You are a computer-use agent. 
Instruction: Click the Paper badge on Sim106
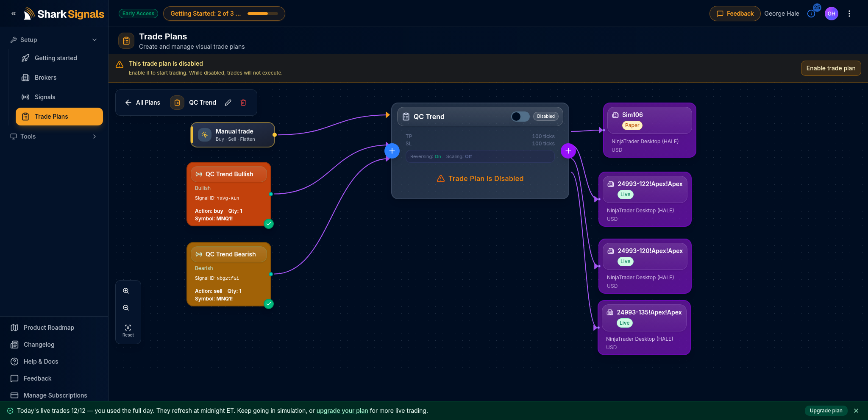pyautogui.click(x=632, y=125)
